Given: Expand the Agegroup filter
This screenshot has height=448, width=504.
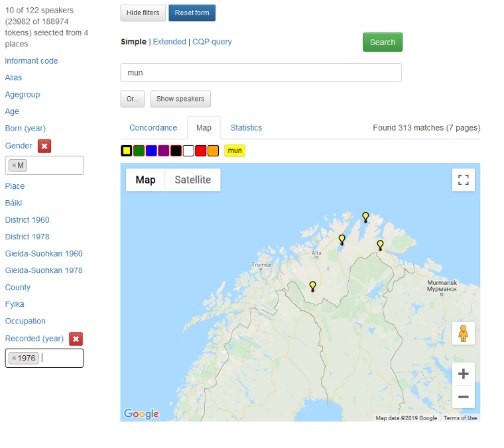Looking at the screenshot, I should 23,95.
